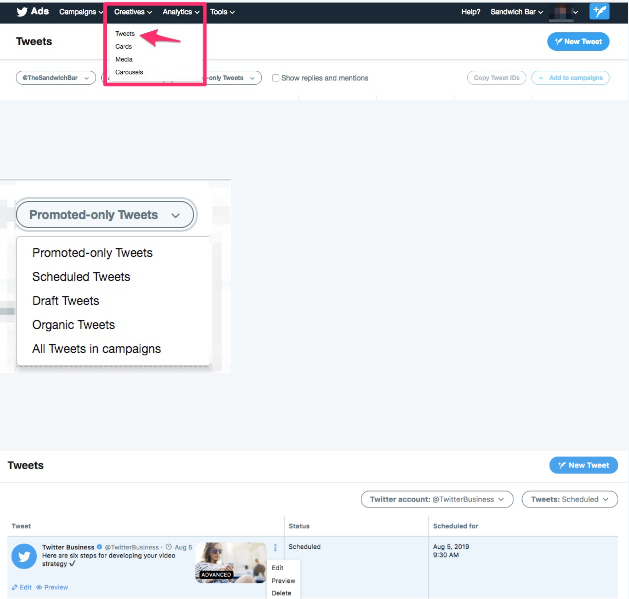
Task: Open the Help? link
Action: tap(471, 12)
